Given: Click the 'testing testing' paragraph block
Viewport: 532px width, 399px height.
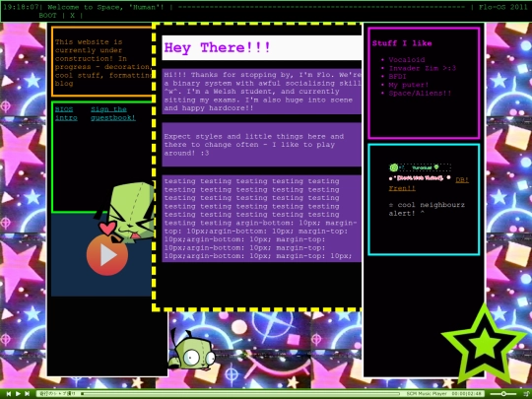Looking at the screenshot, I should pos(261,219).
